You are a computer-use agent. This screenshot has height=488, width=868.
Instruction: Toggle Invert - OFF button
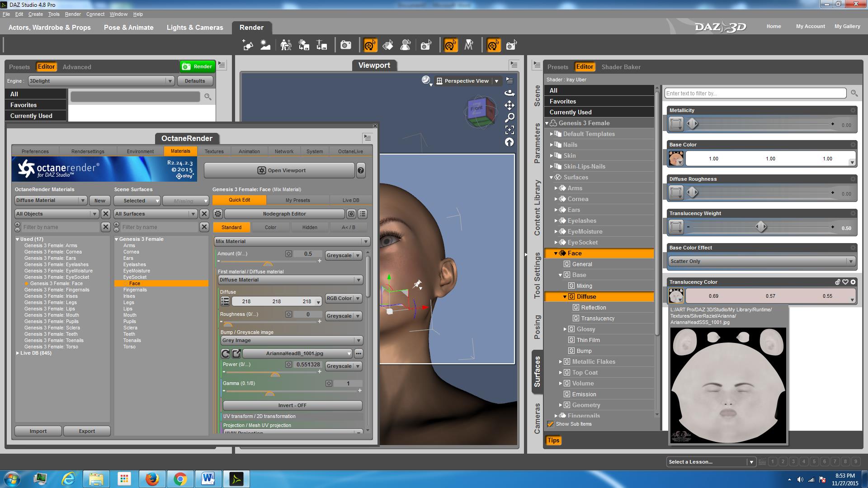click(292, 405)
